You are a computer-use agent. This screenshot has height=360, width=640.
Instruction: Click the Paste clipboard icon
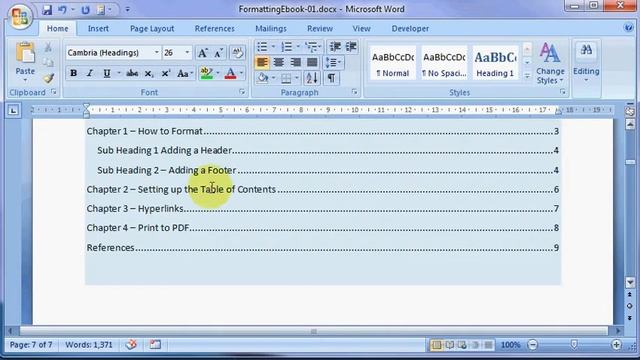pyautogui.click(x=25, y=53)
